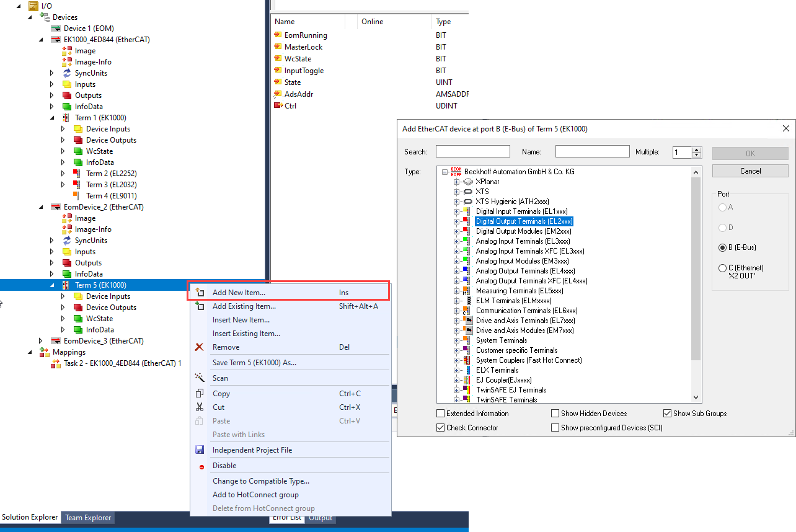Choose Add Existing Item... from context menu
This screenshot has height=532, width=796.
[x=290, y=306]
